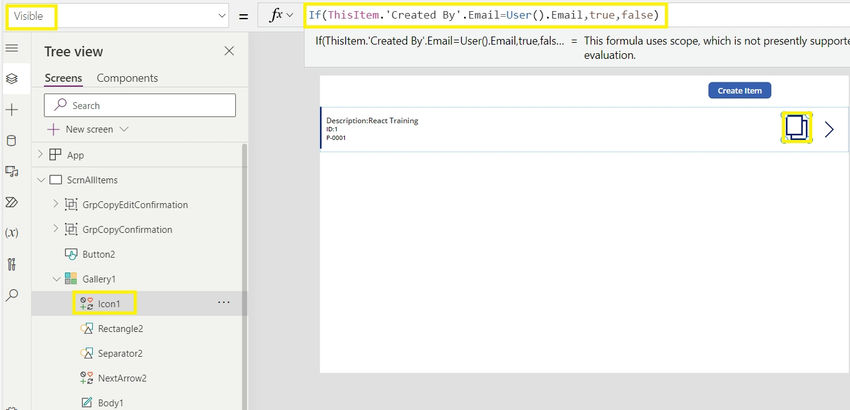Image resolution: width=850 pixels, height=410 pixels.
Task: Click the ID:1 label in the gallery
Action: [332, 129]
